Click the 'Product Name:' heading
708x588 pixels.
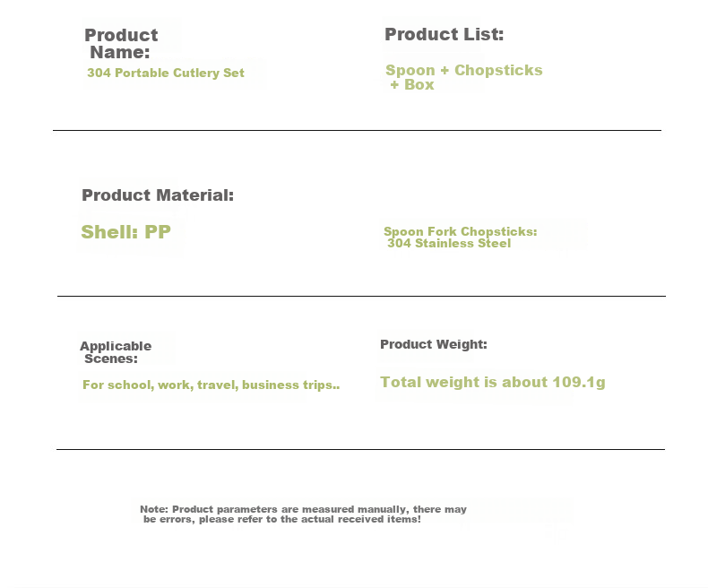[121, 43]
